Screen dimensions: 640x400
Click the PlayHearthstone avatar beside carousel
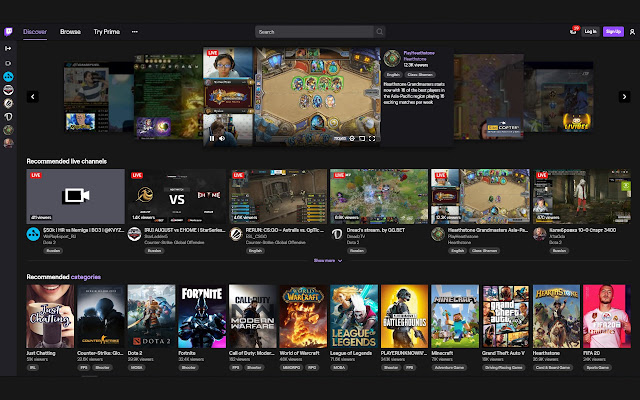(392, 58)
